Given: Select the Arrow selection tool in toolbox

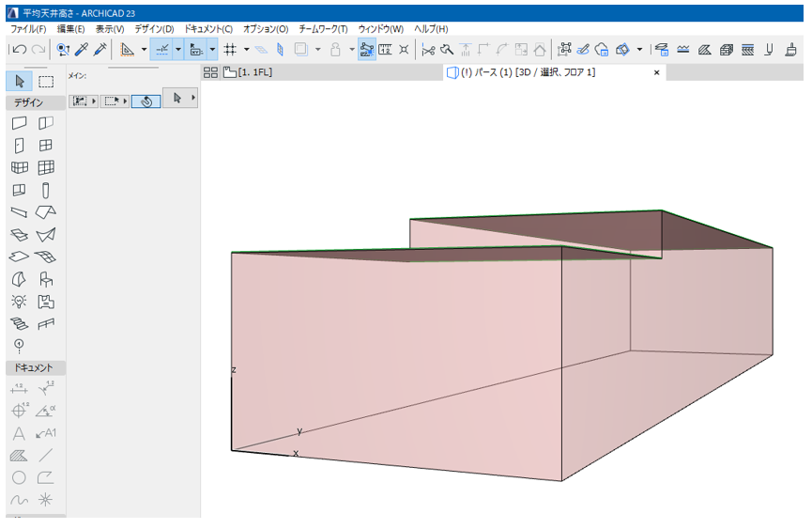Looking at the screenshot, I should point(20,81).
